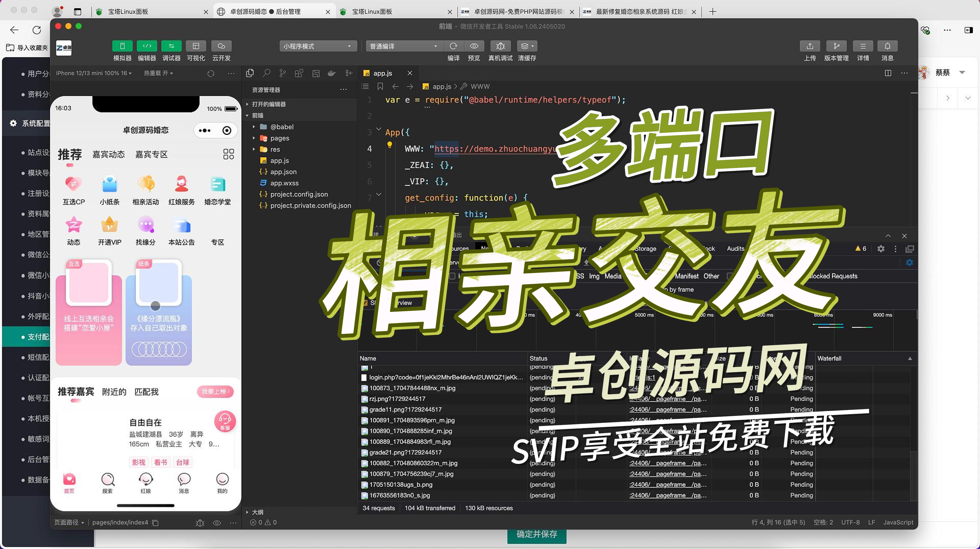Viewport: 980px width, 549px height.
Task: Open the 详情 details panel
Action: tap(863, 46)
